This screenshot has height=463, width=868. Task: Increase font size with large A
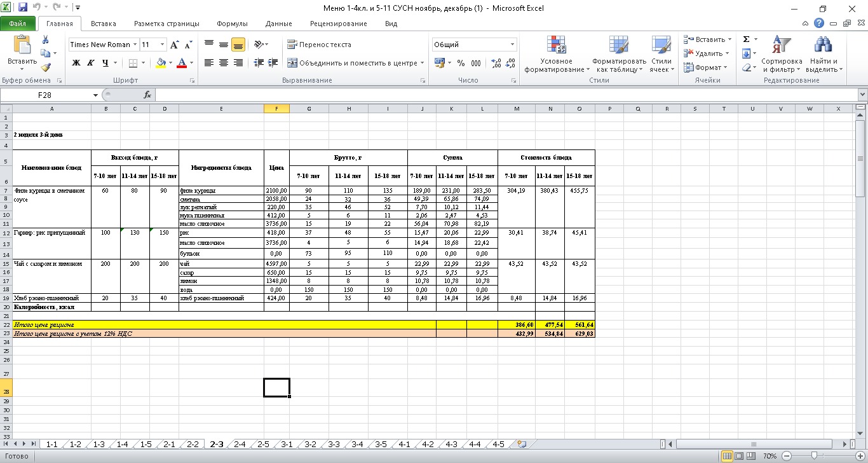[174, 45]
